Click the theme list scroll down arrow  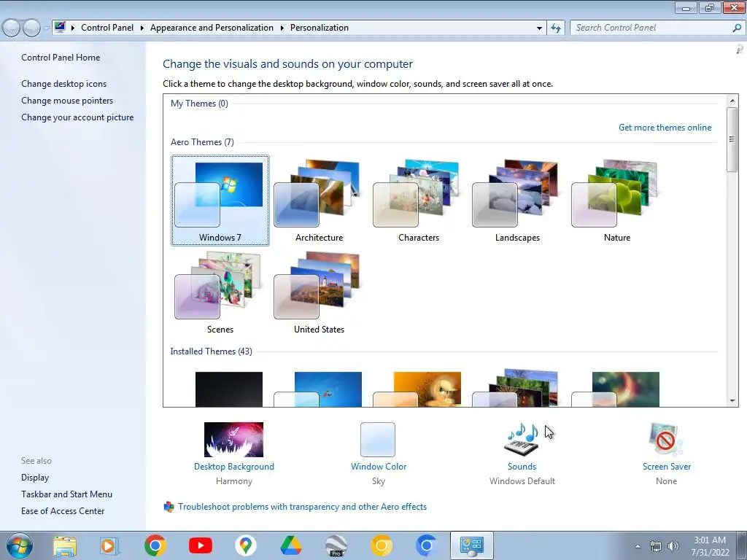tap(732, 401)
